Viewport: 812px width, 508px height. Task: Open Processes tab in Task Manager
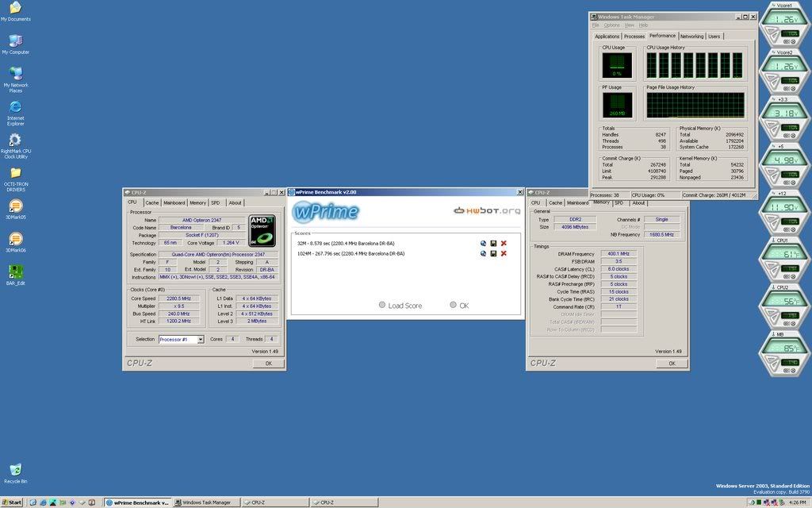(634, 37)
